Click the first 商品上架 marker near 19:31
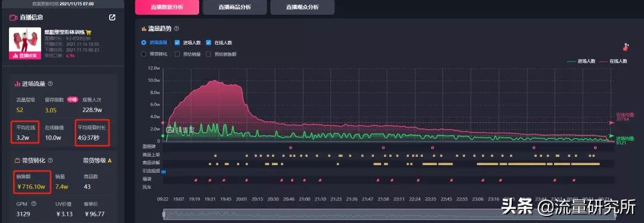The width and height of the screenshot is (644, 223). click(x=215, y=156)
